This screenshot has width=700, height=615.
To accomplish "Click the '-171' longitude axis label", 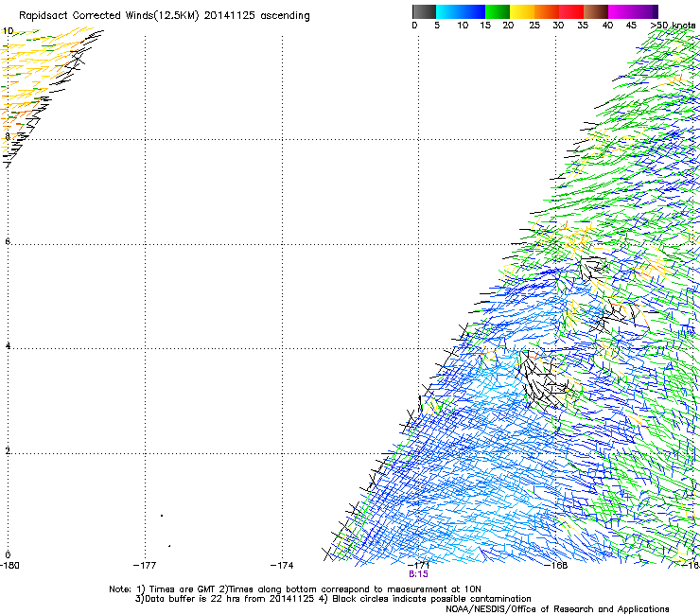I will point(419,566).
